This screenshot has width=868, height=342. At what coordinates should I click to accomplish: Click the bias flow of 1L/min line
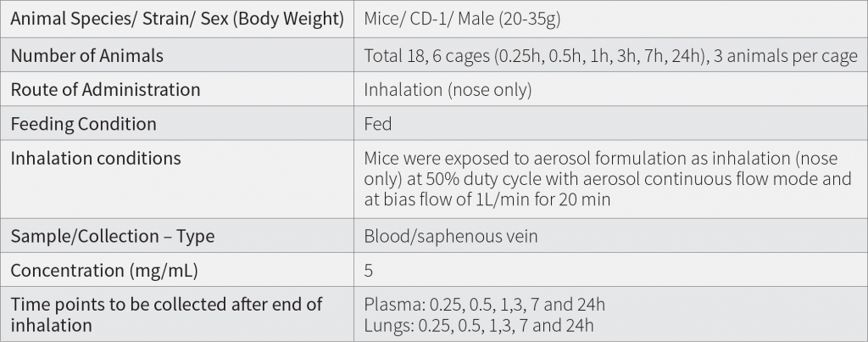coord(487,199)
